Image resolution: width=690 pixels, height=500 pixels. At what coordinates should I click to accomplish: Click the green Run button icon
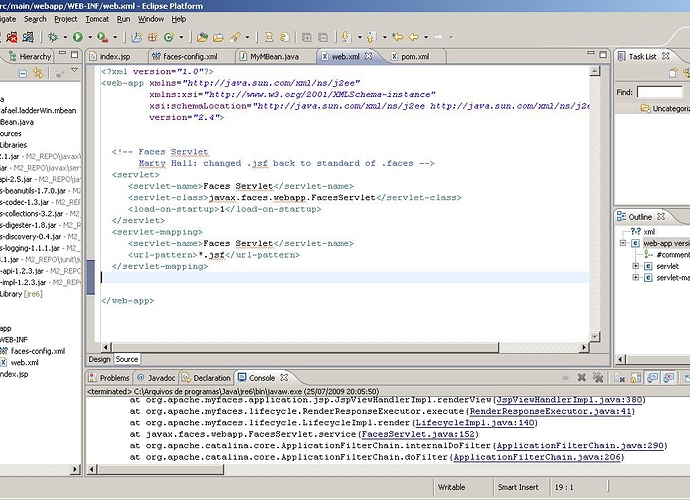78,37
